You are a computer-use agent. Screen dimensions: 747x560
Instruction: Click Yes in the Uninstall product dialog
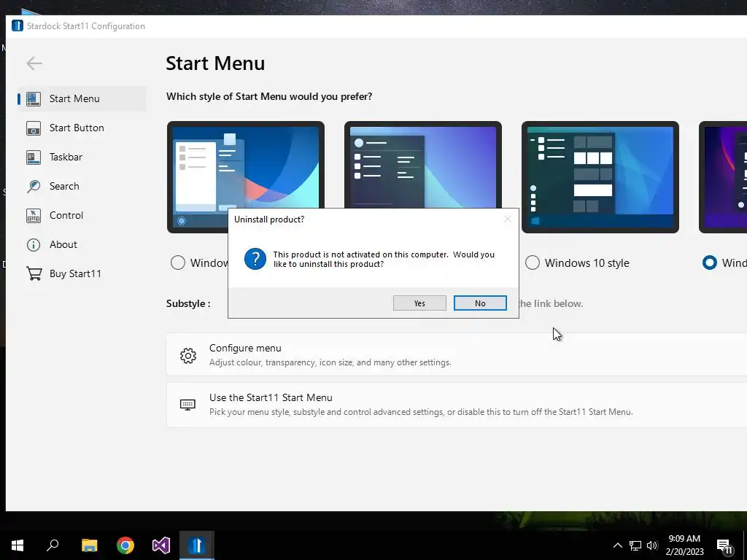click(x=419, y=303)
